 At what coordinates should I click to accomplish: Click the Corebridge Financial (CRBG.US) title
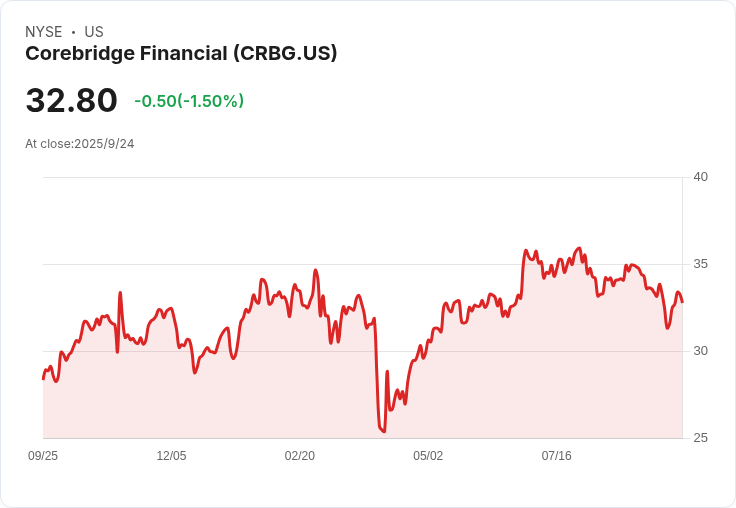[181, 53]
